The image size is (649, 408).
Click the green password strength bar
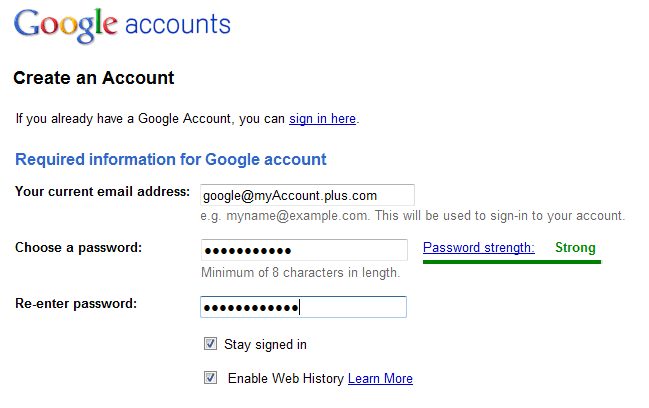[x=511, y=261]
